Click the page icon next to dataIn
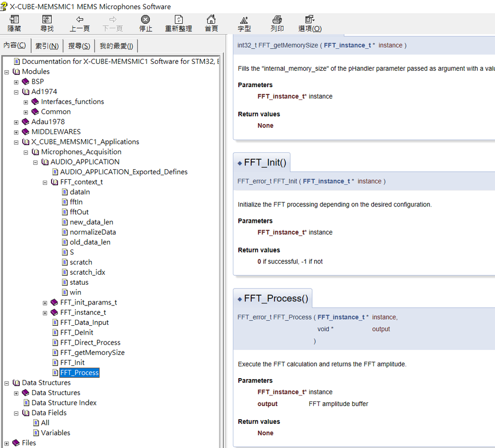The image size is (495, 448). (65, 192)
